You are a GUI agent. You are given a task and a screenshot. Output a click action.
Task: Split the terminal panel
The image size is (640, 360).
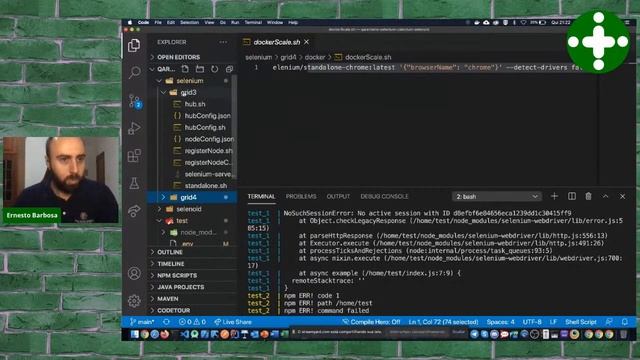coord(572,196)
